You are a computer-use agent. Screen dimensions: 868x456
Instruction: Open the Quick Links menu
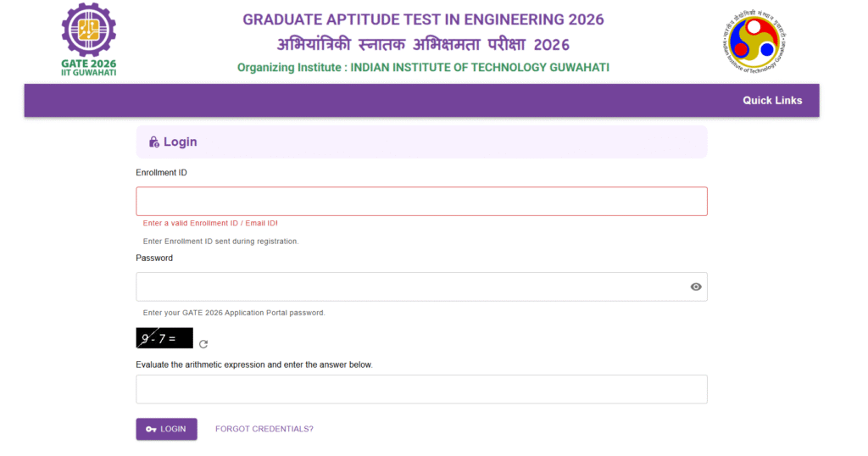tap(772, 101)
